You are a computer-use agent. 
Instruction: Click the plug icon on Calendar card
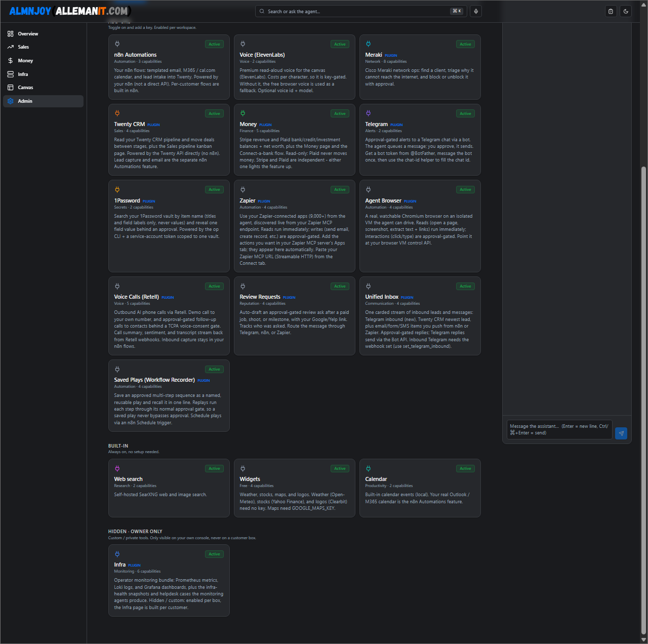click(368, 468)
